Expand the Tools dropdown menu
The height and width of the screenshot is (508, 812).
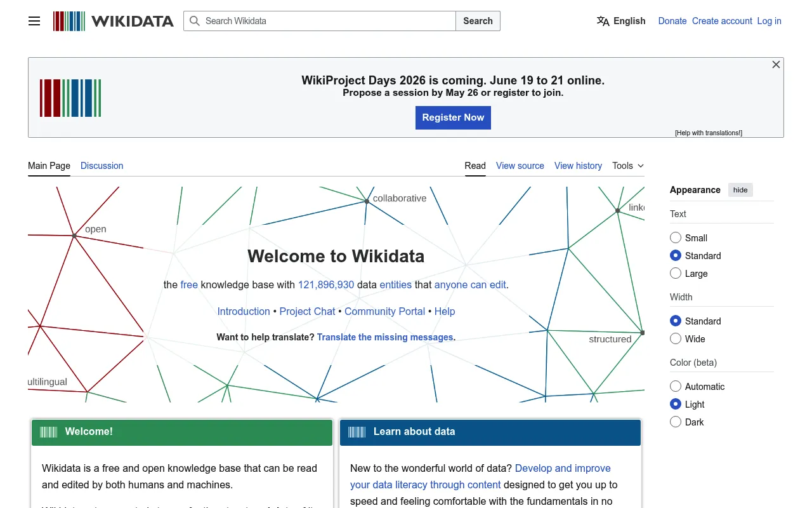[x=628, y=166]
